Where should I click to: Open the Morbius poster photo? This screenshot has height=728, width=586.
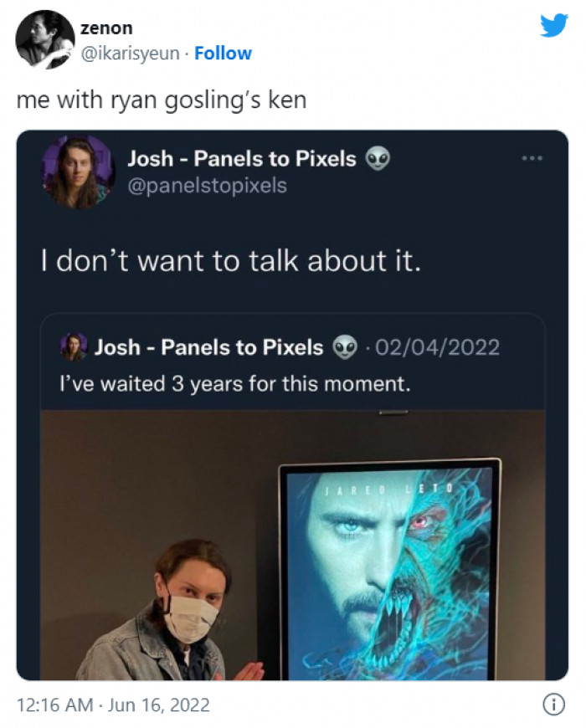pyautogui.click(x=389, y=569)
